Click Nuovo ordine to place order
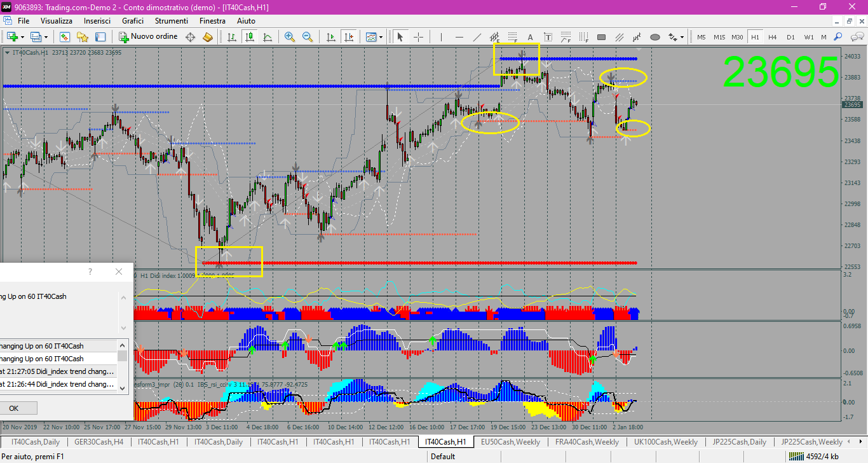Screen dimensions: 868x463 coord(149,37)
